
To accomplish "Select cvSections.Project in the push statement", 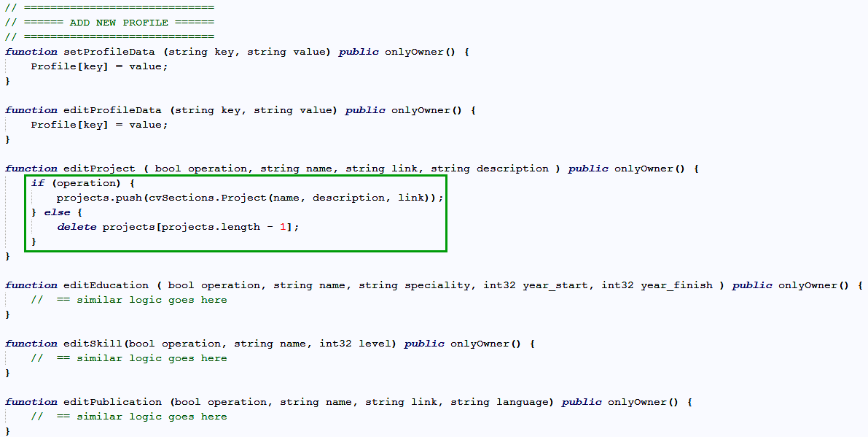I will coord(208,198).
